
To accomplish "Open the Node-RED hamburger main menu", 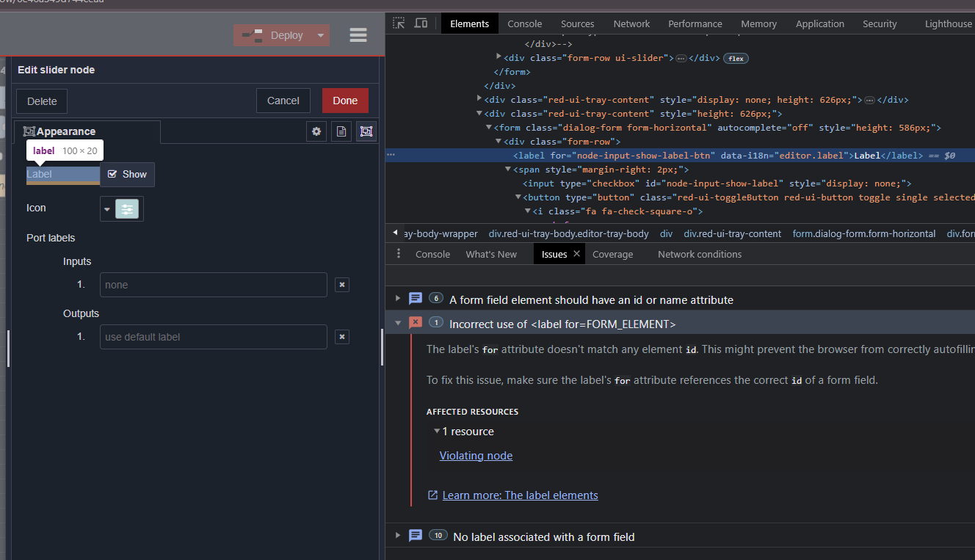I will 358,35.
